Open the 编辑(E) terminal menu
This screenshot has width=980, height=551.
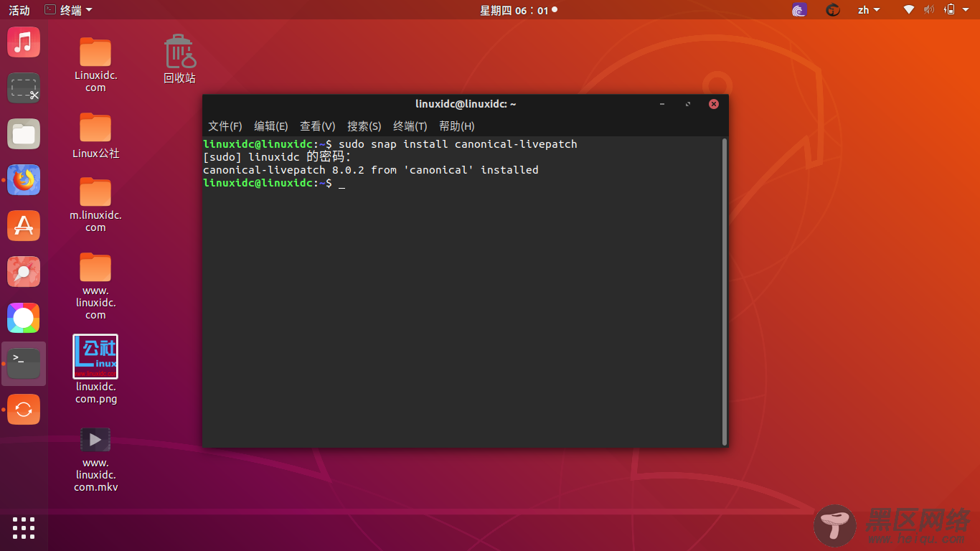271,126
